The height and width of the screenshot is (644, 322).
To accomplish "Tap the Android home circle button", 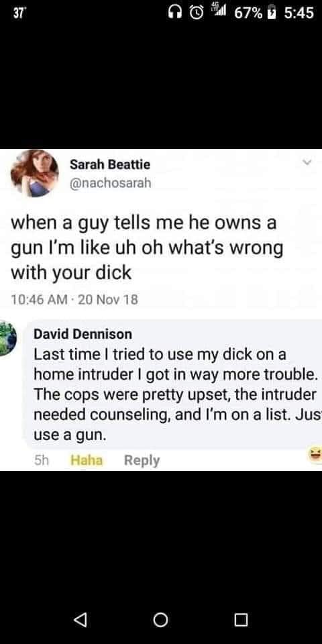I will pos(160,620).
